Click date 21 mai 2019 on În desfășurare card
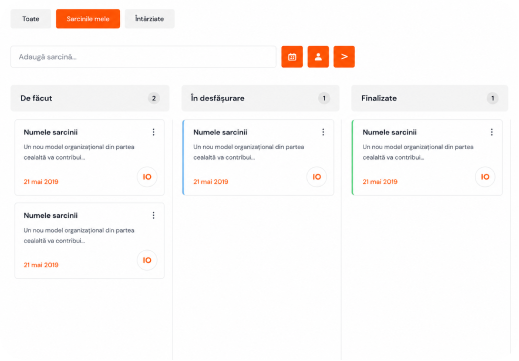 211,182
